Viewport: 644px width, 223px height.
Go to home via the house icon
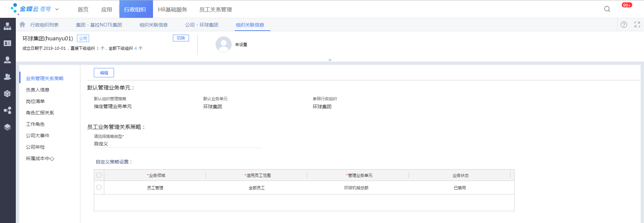[22, 25]
